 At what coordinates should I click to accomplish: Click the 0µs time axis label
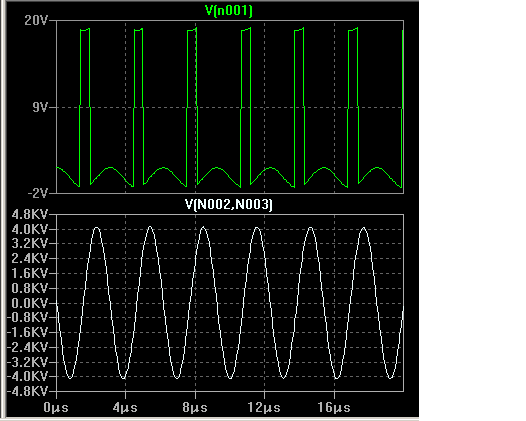tap(56, 408)
